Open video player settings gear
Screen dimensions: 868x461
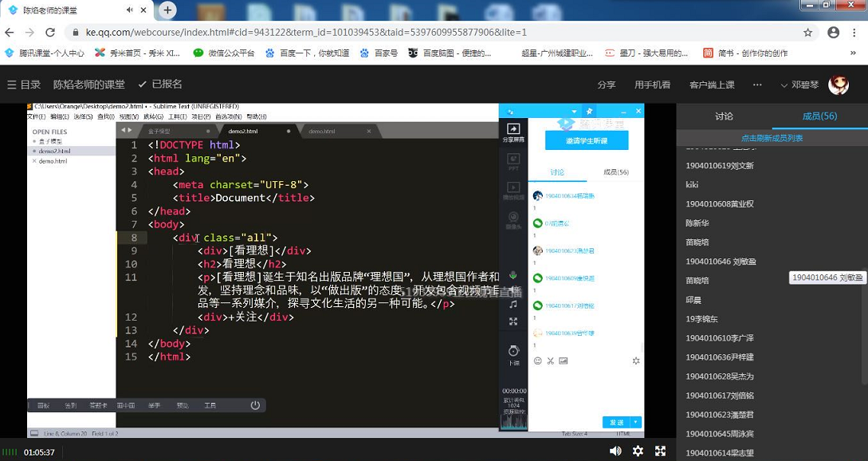point(638,451)
